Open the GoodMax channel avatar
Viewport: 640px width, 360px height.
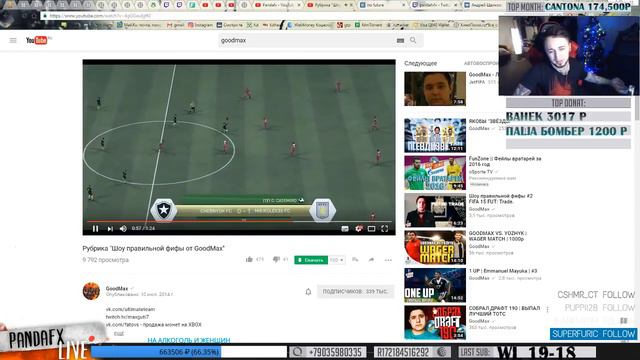(91, 291)
